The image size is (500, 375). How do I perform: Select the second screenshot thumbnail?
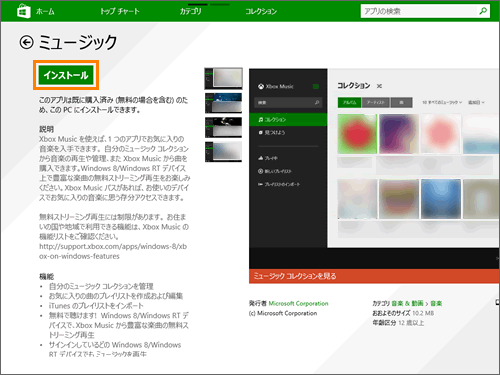pyautogui.click(x=223, y=103)
